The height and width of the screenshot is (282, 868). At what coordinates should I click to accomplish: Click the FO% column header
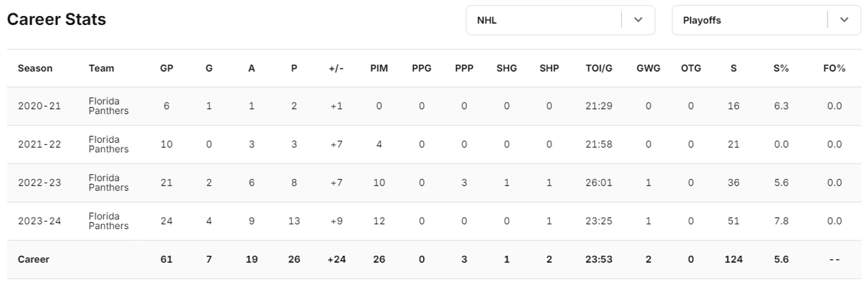[834, 68]
